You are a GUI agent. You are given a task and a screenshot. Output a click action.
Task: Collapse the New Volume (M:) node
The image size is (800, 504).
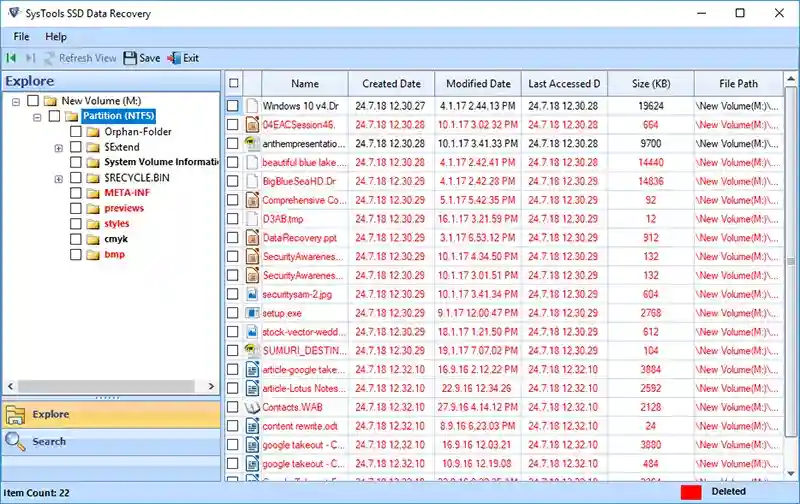click(16, 102)
